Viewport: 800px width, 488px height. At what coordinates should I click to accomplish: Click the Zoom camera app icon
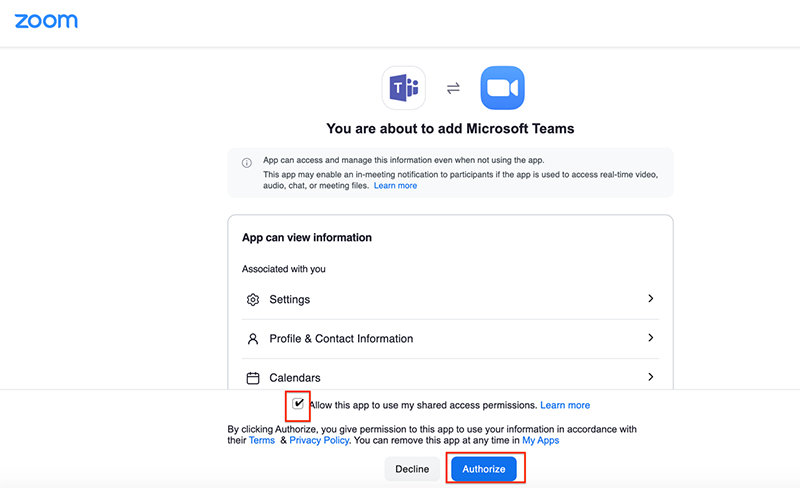pos(502,88)
